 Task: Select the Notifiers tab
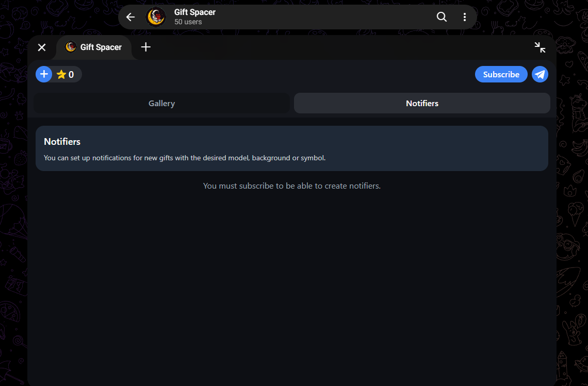tap(422, 103)
